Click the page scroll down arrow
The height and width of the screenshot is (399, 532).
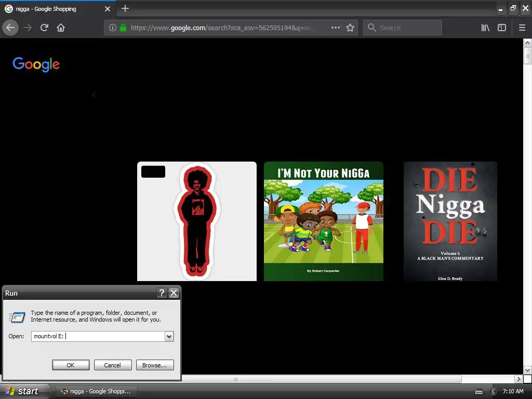tap(527, 370)
